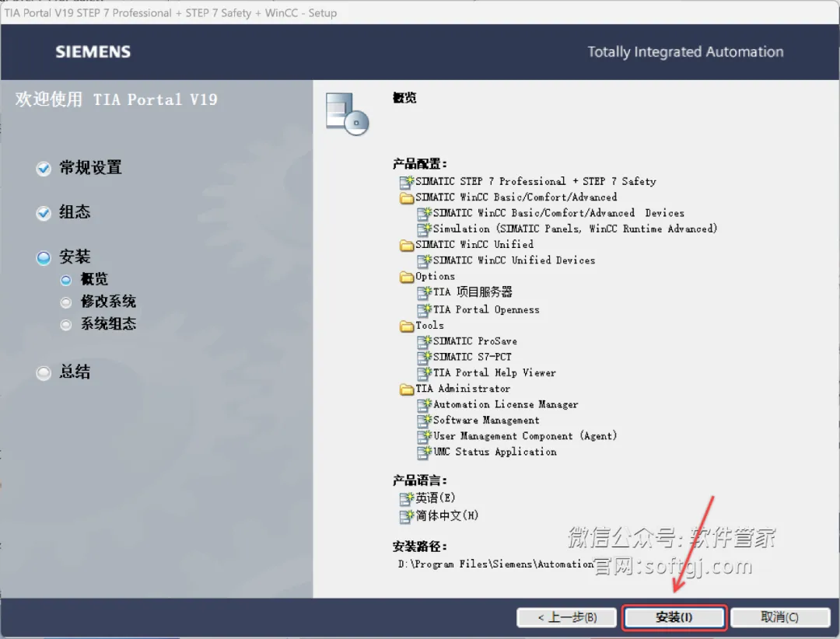Viewport: 840px width, 639px height.
Task: Click icon beside SIMATIC S7-PCT
Action: (425, 358)
